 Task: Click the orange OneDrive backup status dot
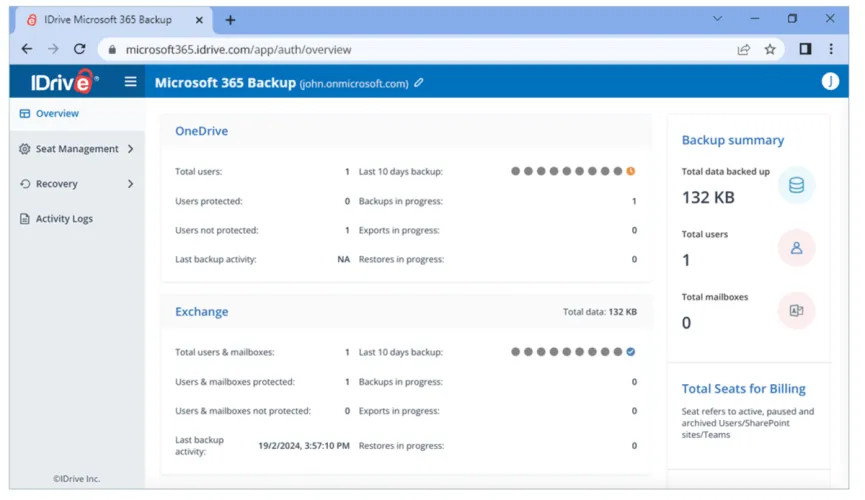631,172
